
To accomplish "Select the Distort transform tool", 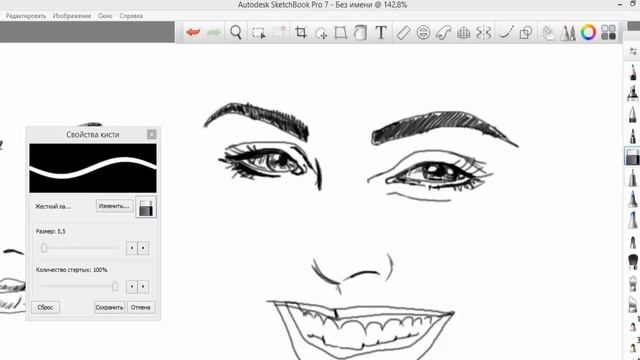I will click(340, 32).
